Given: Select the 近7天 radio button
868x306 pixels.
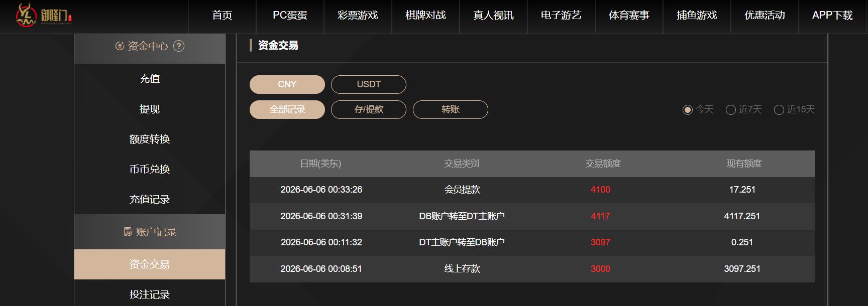Looking at the screenshot, I should click(731, 110).
